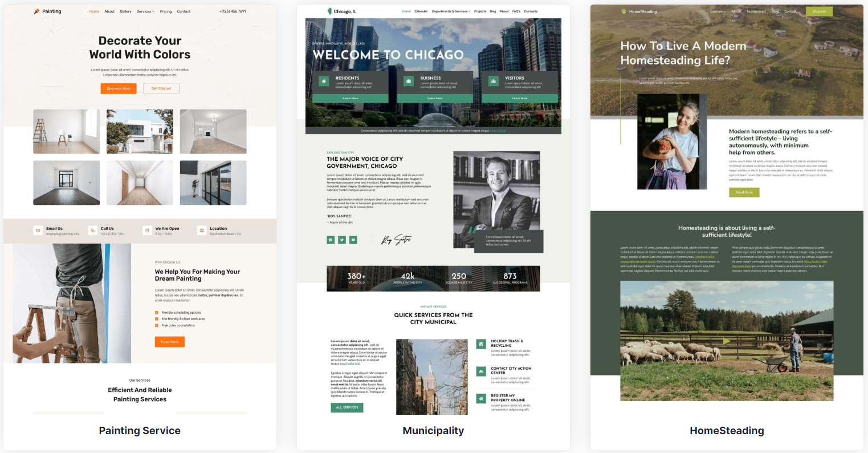
Task: Click the Roy Santos black-and-white portrait
Action: [x=496, y=200]
